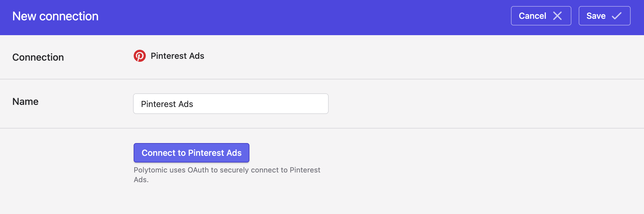Viewport: 644px width, 214px height.
Task: Click empty area of purple header bar
Action: click(x=304, y=17)
